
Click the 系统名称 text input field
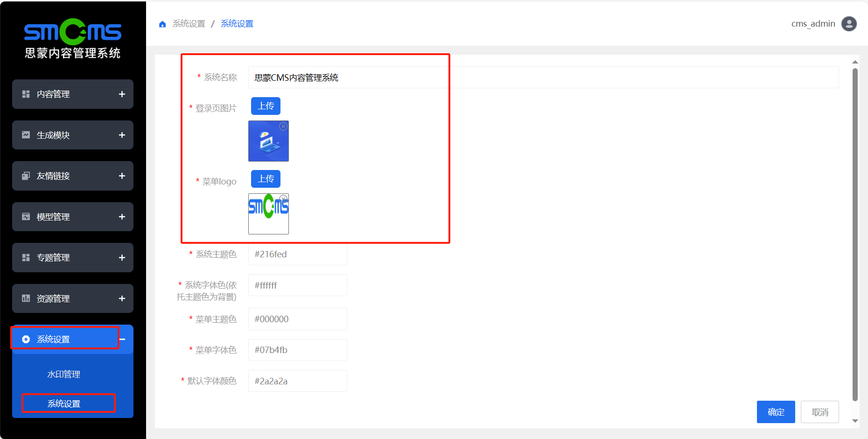543,78
